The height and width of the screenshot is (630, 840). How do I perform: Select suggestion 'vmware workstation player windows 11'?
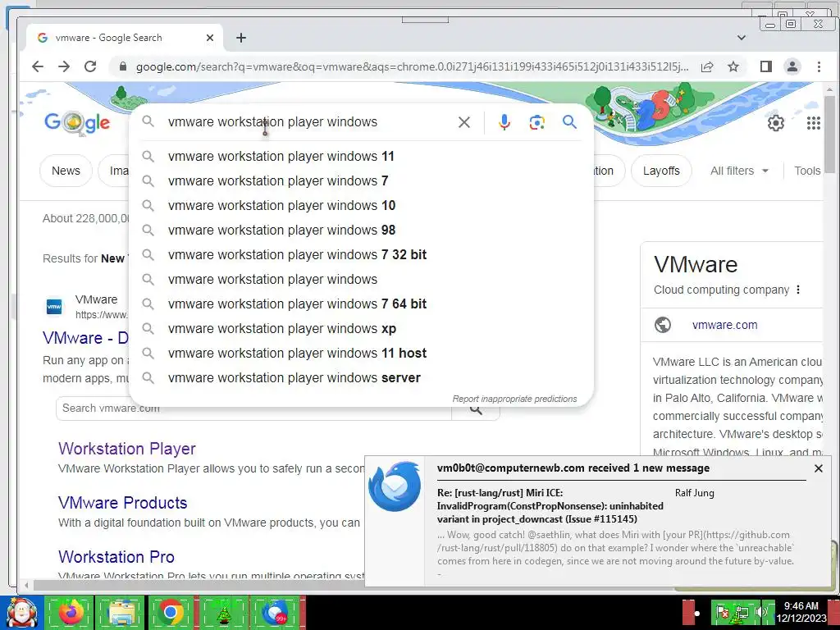point(361,157)
